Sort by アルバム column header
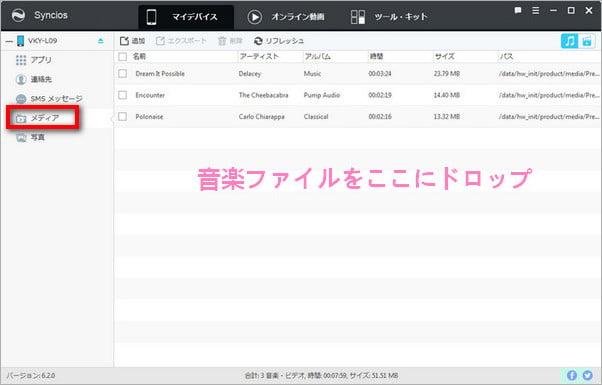Image resolution: width=602 pixels, height=385 pixels. (x=318, y=56)
